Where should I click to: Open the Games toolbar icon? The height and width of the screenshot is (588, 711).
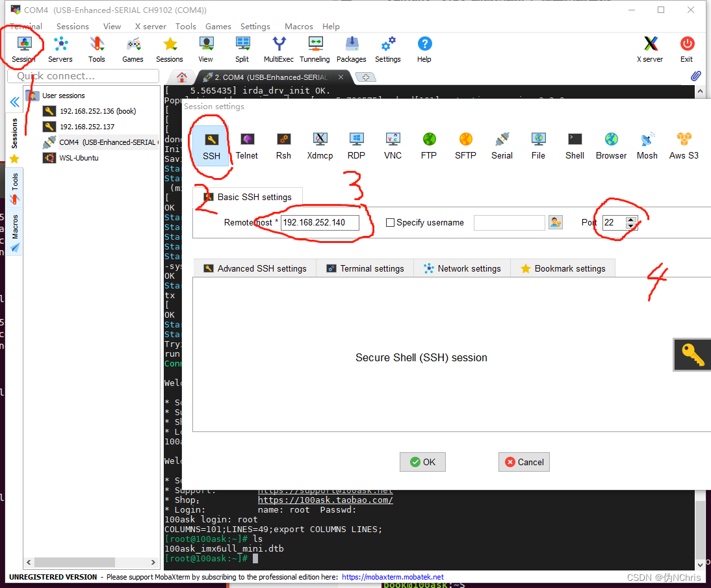[133, 49]
